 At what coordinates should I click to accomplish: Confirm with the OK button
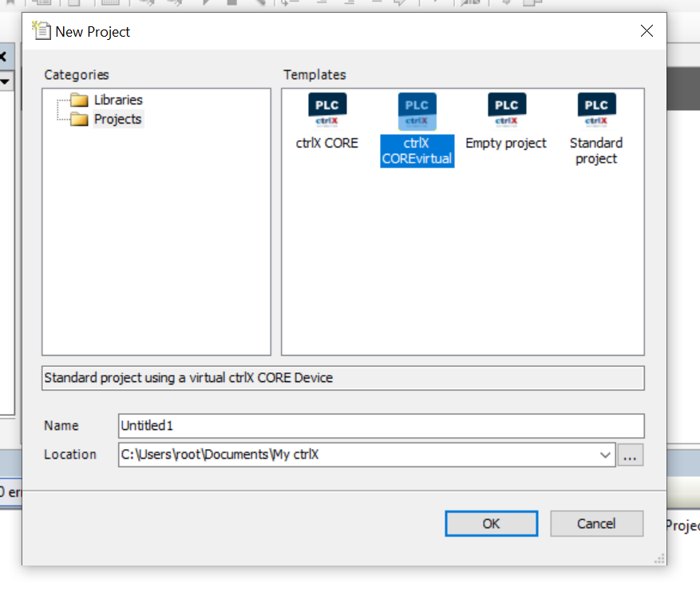[x=491, y=524]
